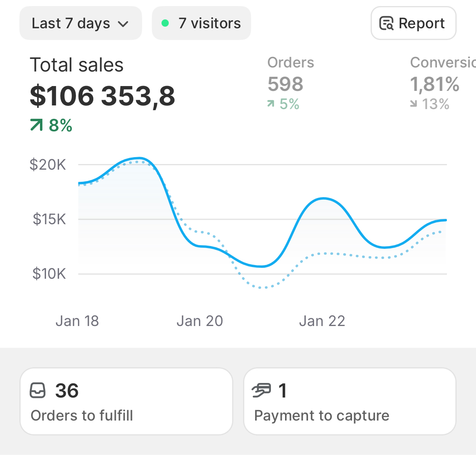Click the Orders 5% up arrow icon

tap(271, 104)
